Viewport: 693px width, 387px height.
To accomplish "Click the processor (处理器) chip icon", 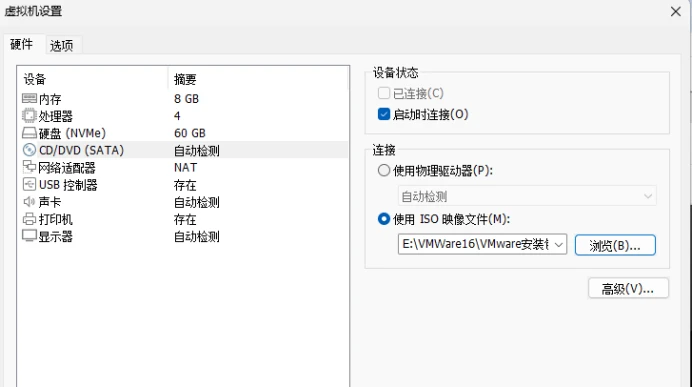I will (29, 116).
